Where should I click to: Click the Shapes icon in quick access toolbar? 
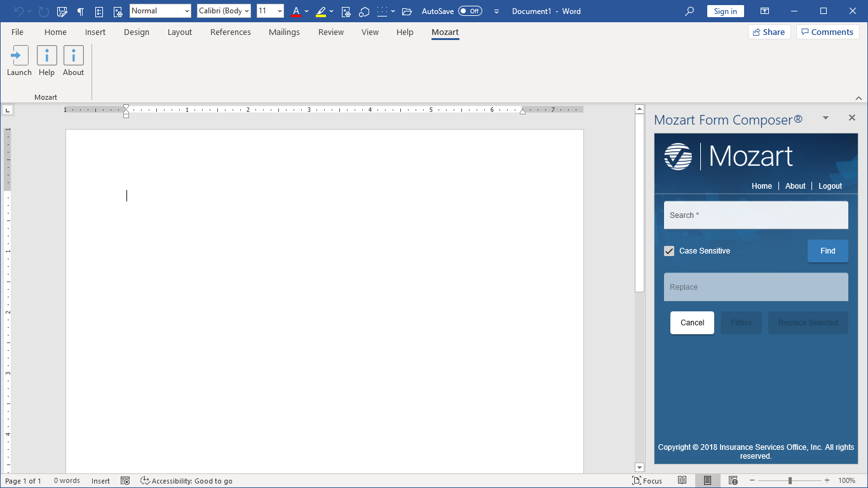pos(364,11)
